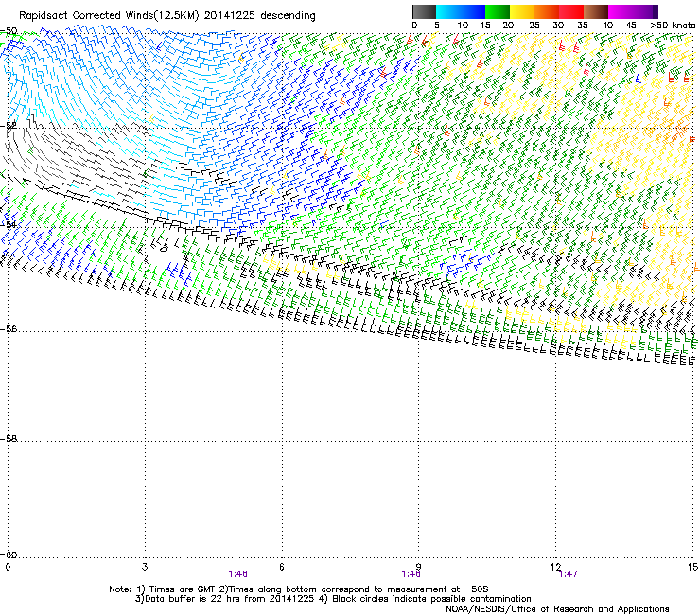Click the longitude label '9' on bottom axis
Image resolution: width=700 pixels, height=615 pixels.
click(x=419, y=567)
